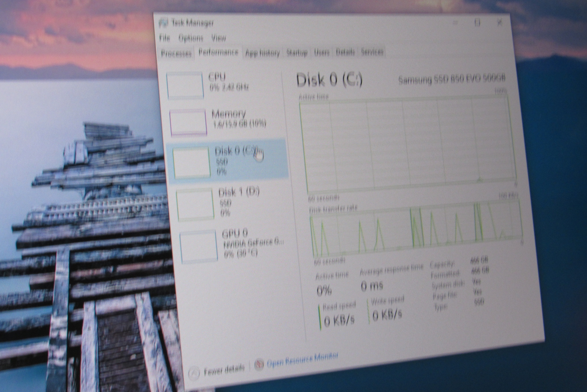Click Fewer details to collapse view

pos(224,370)
